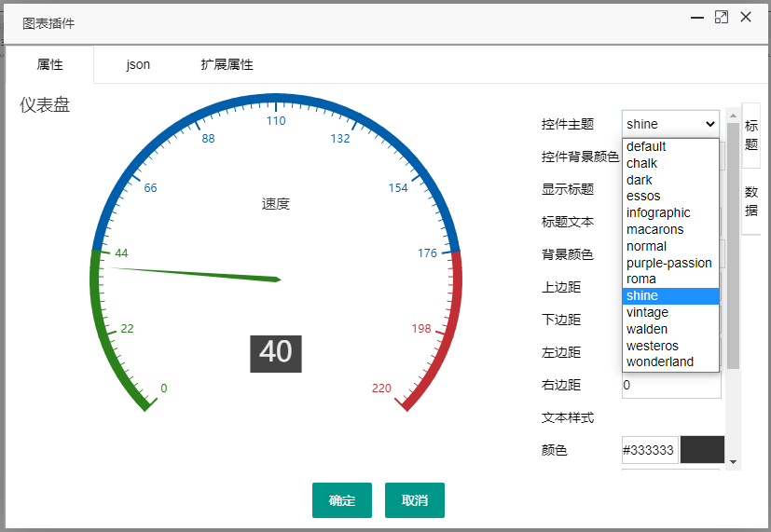The height and width of the screenshot is (532, 771).
Task: Edit the 右边距 input field
Action: pyautogui.click(x=671, y=385)
